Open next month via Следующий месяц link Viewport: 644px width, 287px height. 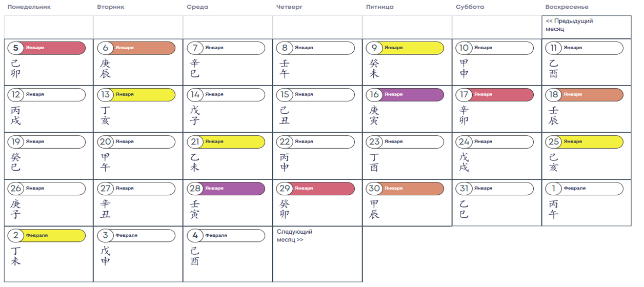tap(294, 236)
